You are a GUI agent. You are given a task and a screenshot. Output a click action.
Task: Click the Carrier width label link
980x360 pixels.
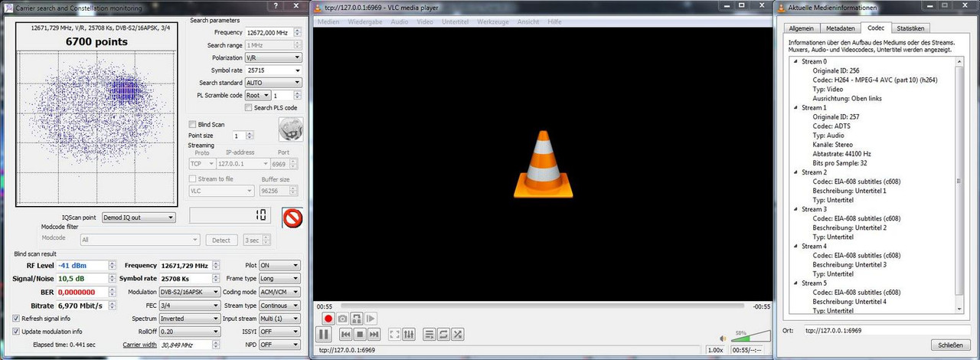coord(140,345)
